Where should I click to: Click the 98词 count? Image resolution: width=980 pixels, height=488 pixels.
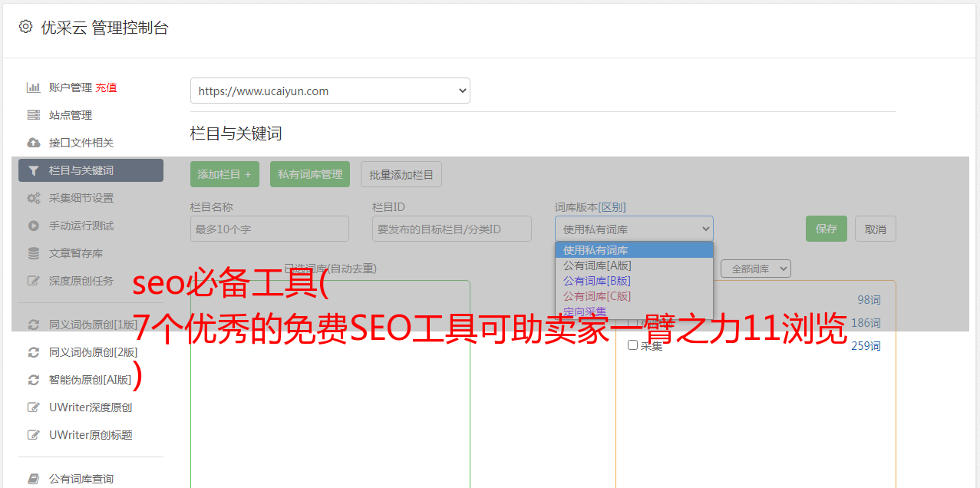869,300
